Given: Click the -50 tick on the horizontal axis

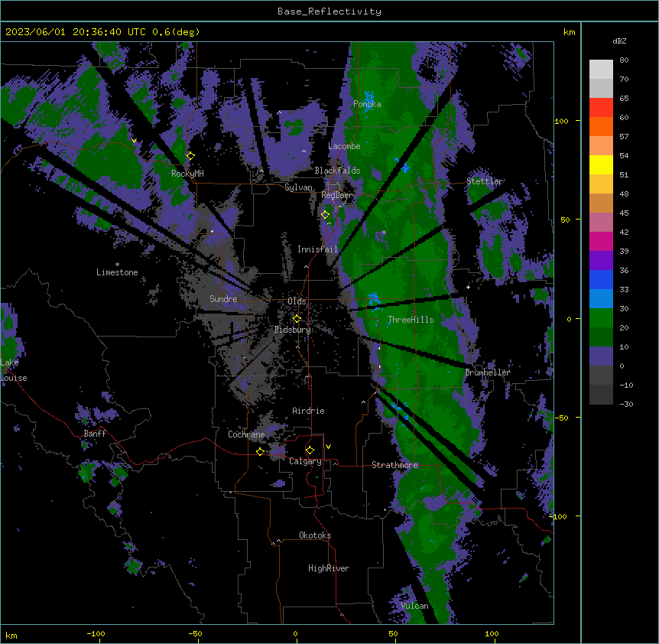Looking at the screenshot, I should 195,633.
